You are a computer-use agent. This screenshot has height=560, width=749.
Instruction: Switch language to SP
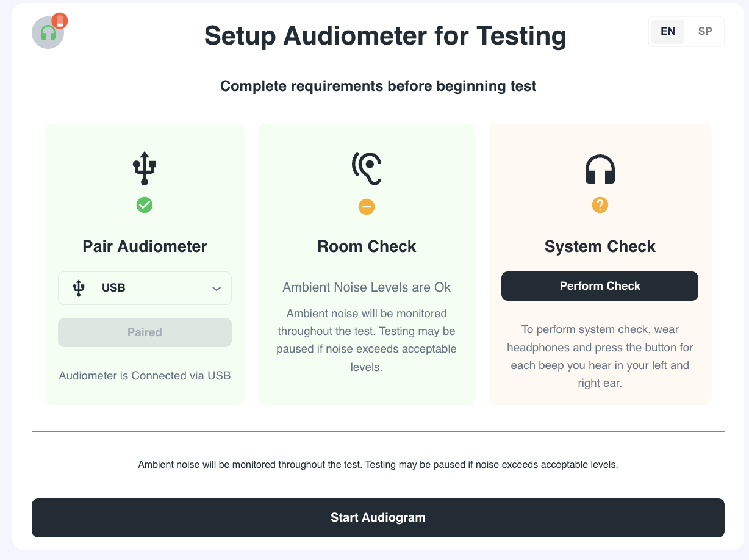(x=705, y=31)
